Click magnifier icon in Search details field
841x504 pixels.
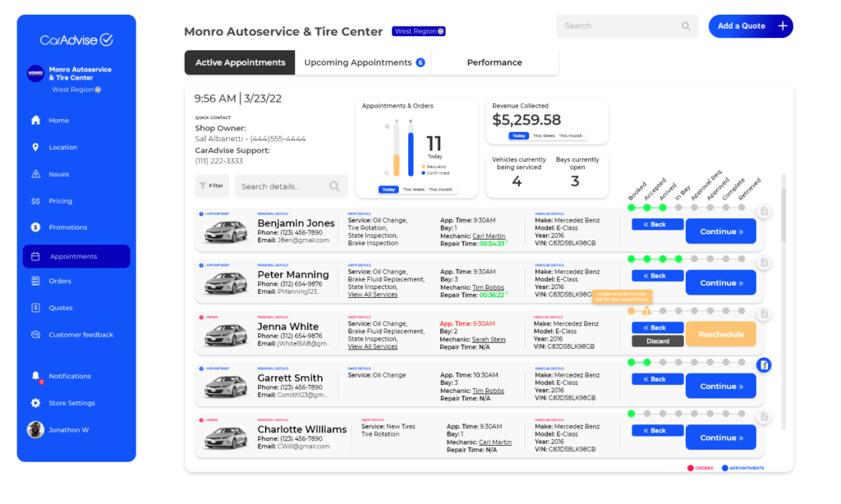(x=334, y=186)
